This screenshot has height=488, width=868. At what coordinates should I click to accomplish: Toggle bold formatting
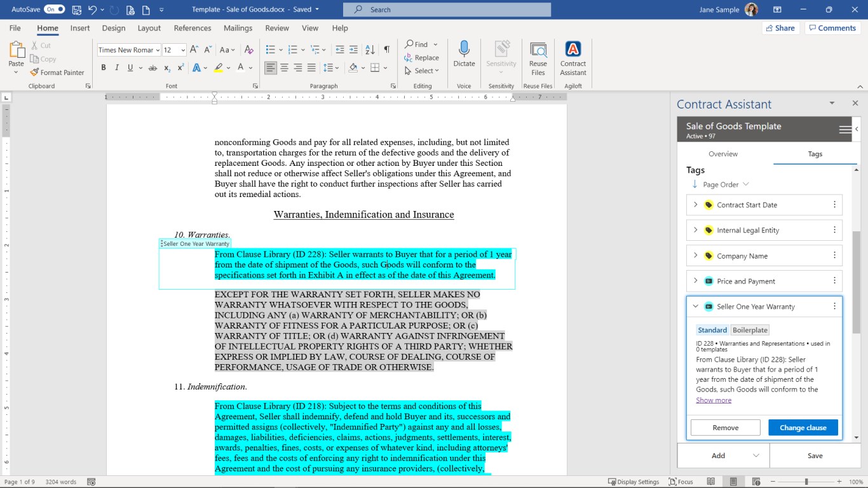[x=104, y=68]
